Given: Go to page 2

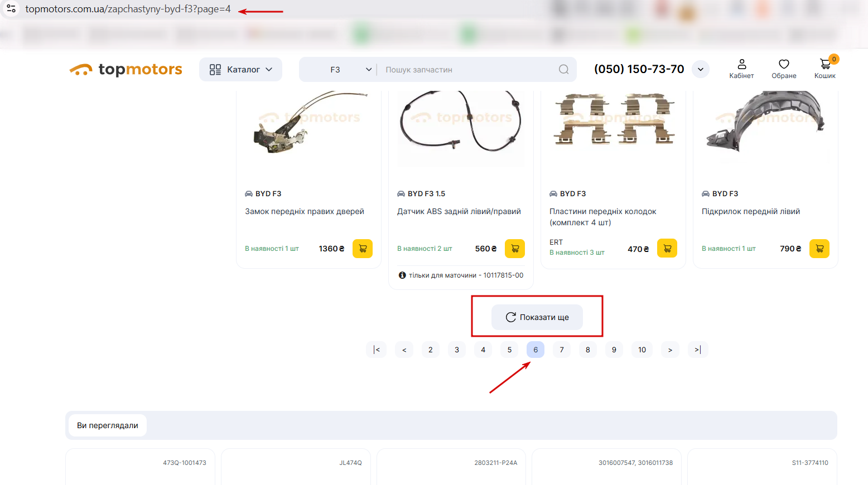Looking at the screenshot, I should click(x=431, y=350).
